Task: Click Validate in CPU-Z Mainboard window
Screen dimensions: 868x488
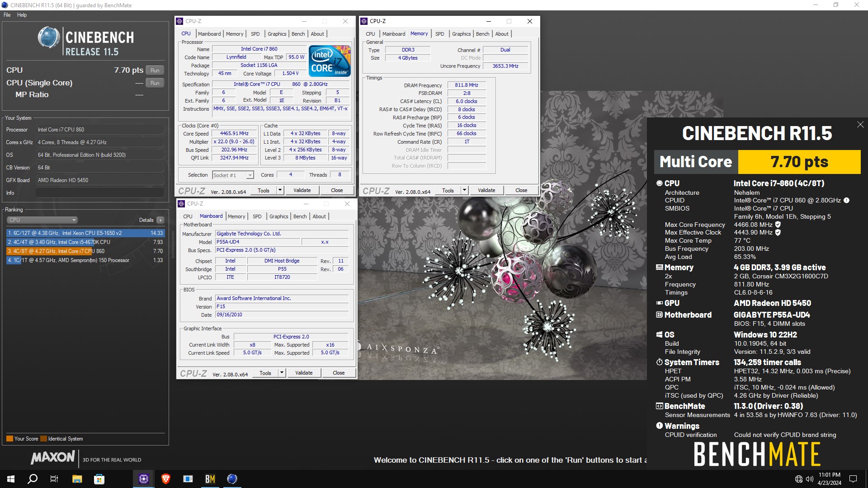Action: click(304, 373)
